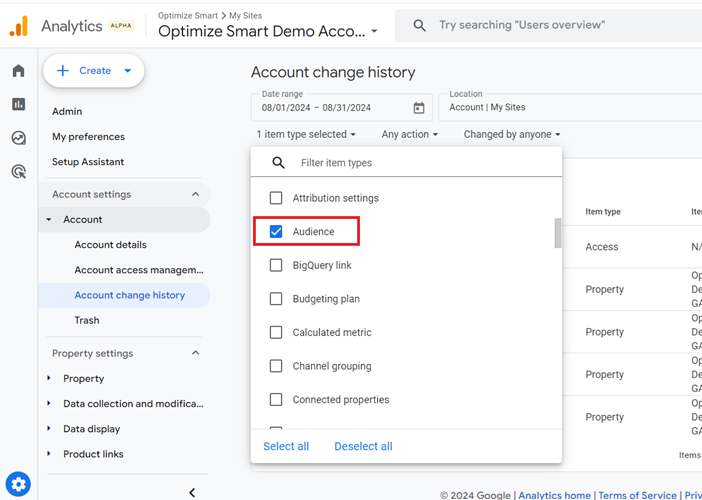Click the Filter item types field
This screenshot has width=702, height=500.
pos(406,162)
